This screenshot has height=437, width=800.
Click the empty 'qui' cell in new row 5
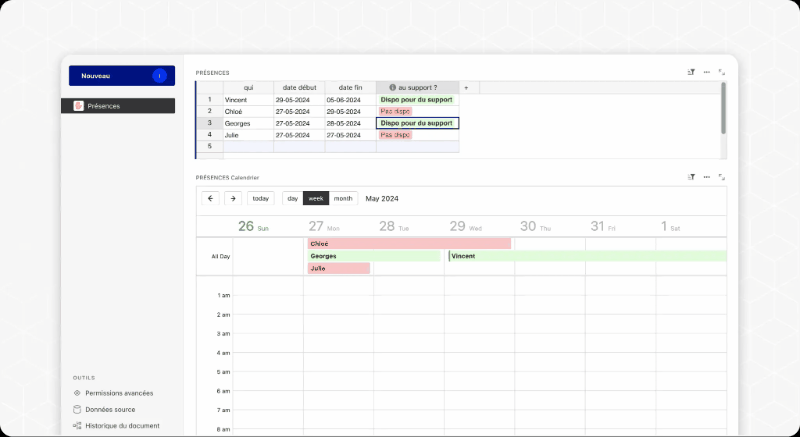(x=248, y=147)
